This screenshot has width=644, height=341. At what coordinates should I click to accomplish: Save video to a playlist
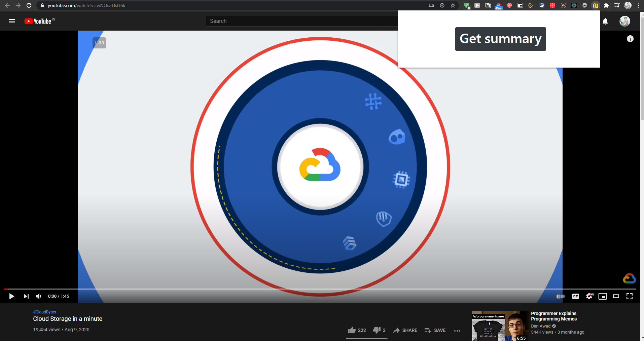tap(435, 330)
